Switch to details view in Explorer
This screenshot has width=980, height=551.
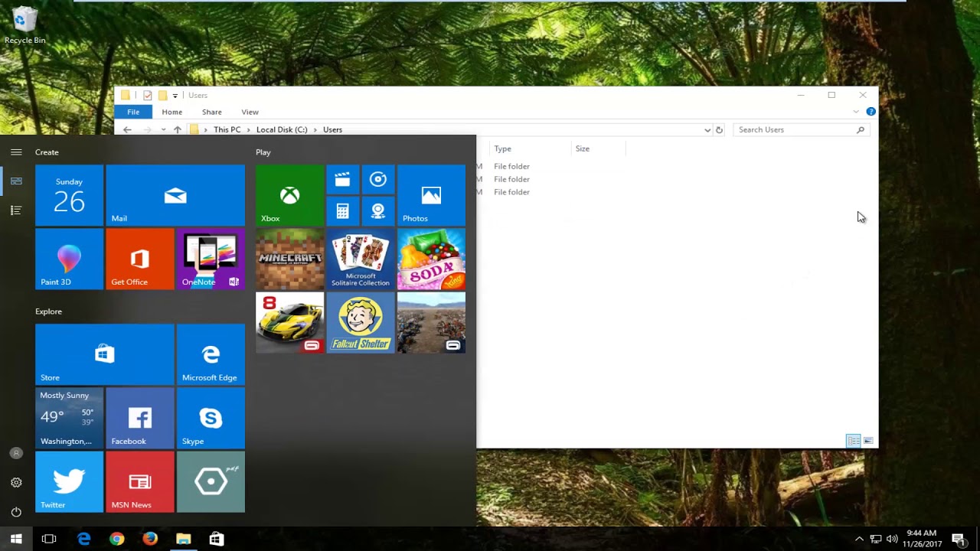click(x=854, y=441)
